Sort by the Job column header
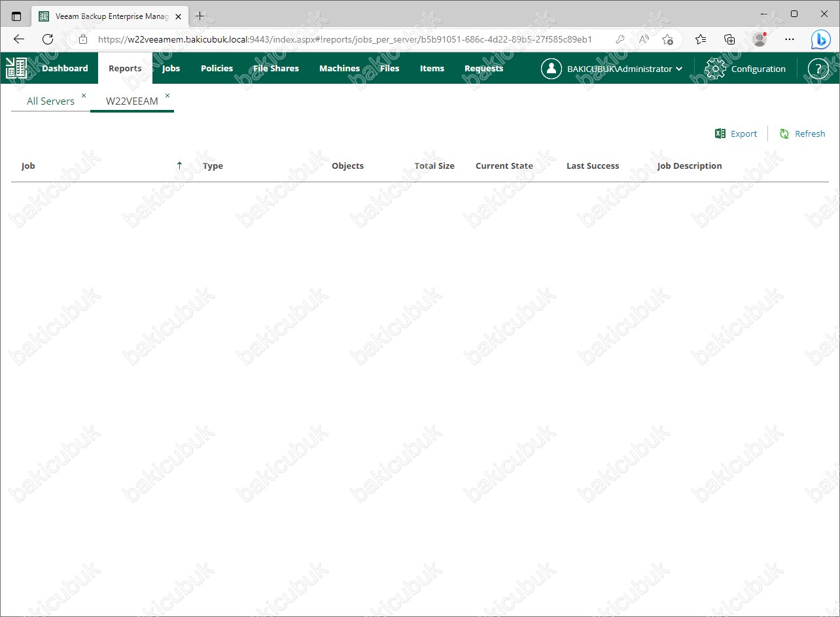840x617 pixels. pos(28,166)
